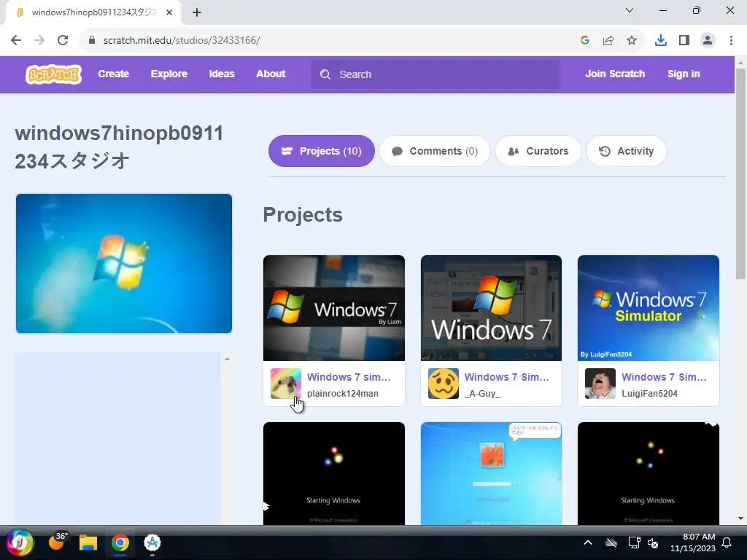The image size is (747, 560).
Task: Click the Scratch search field
Action: (x=436, y=74)
